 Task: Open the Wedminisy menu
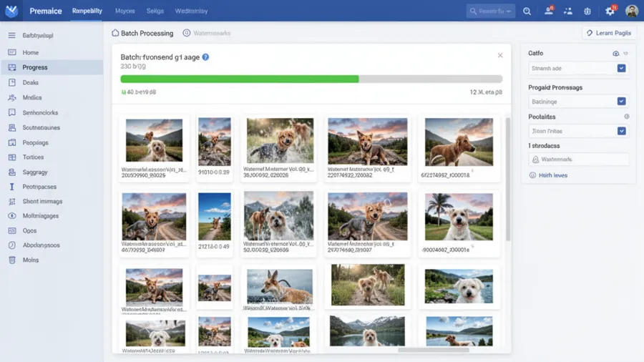point(191,11)
